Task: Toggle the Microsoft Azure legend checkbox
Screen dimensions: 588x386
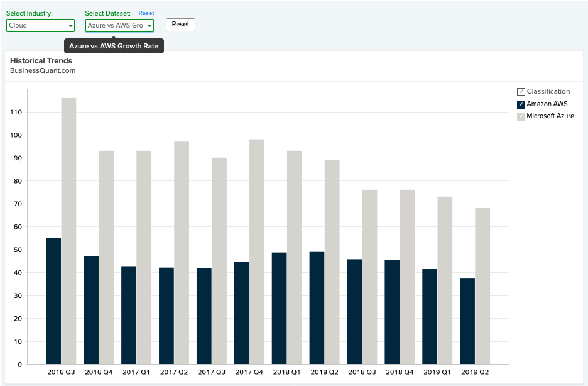Action: (521, 116)
